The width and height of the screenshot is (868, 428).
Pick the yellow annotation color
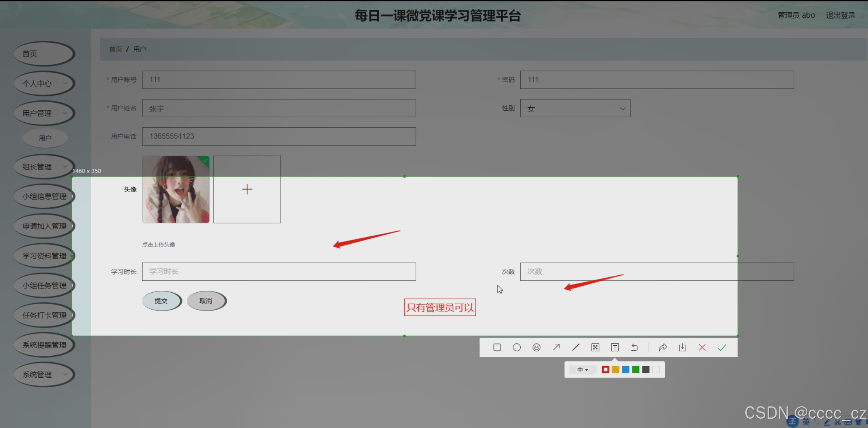click(616, 370)
